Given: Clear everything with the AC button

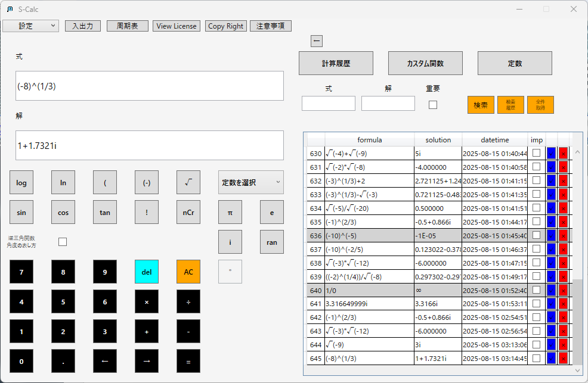Looking at the screenshot, I should tap(188, 272).
